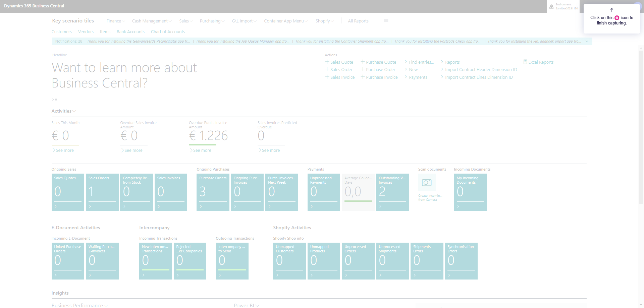Click the chevron before Find entries action
Screen dimensions: 644x308
pyautogui.click(x=406, y=62)
